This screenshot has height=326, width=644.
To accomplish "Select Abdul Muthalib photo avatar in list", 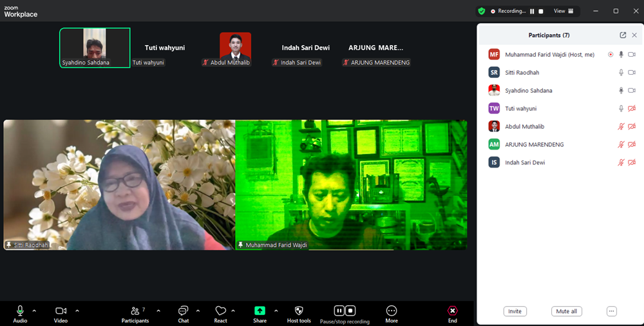I will 494,127.
